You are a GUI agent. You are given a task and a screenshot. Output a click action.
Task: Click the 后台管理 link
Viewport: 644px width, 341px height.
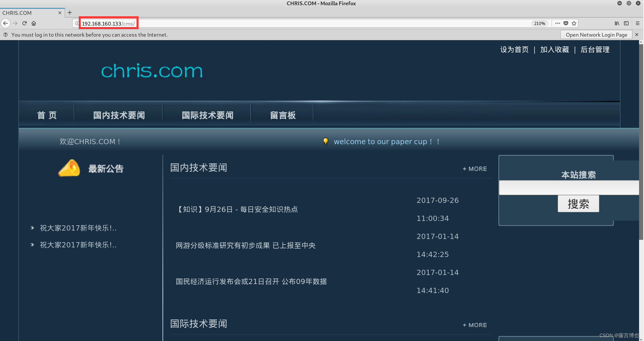(595, 50)
